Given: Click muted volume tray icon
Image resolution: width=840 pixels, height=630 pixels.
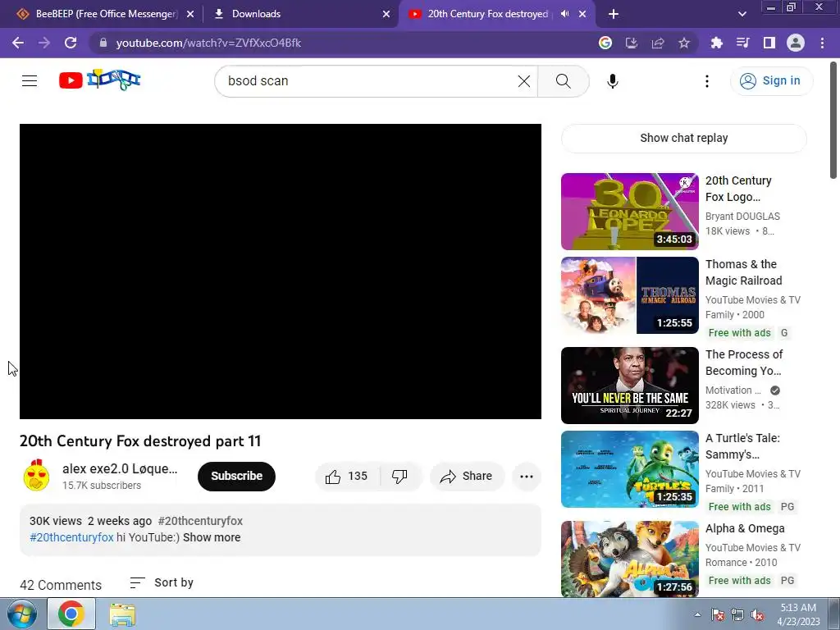Looking at the screenshot, I should point(757,615).
